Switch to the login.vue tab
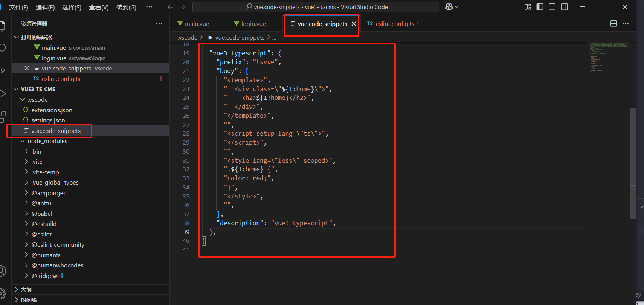 [x=254, y=24]
